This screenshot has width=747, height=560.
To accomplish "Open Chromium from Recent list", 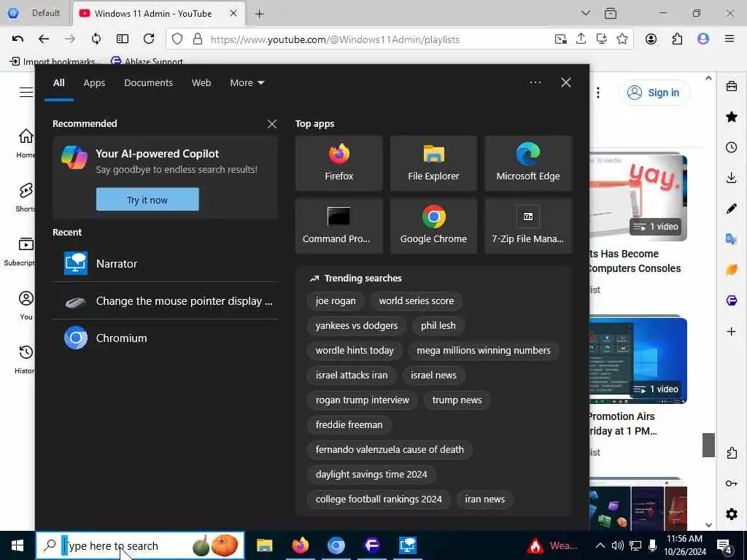I will coord(166,338).
